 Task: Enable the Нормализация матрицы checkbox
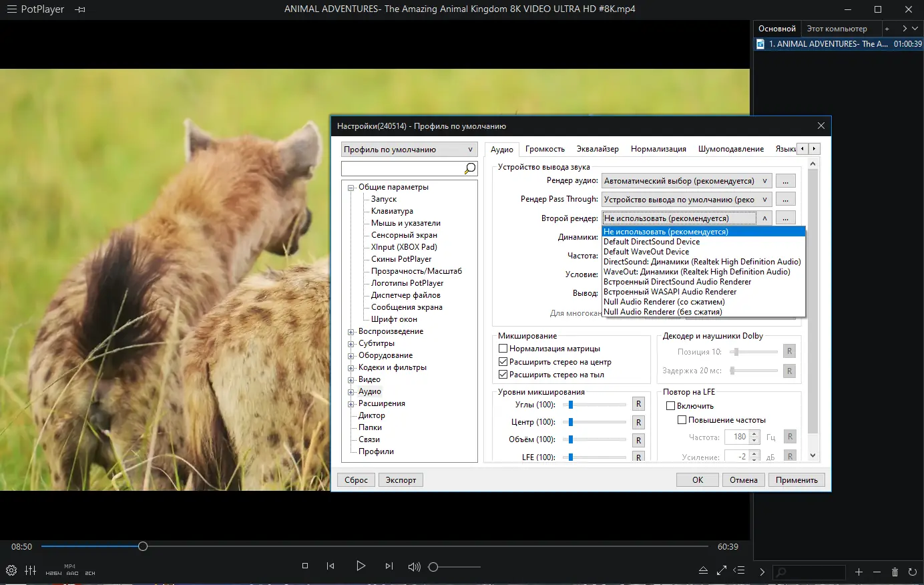pos(503,349)
